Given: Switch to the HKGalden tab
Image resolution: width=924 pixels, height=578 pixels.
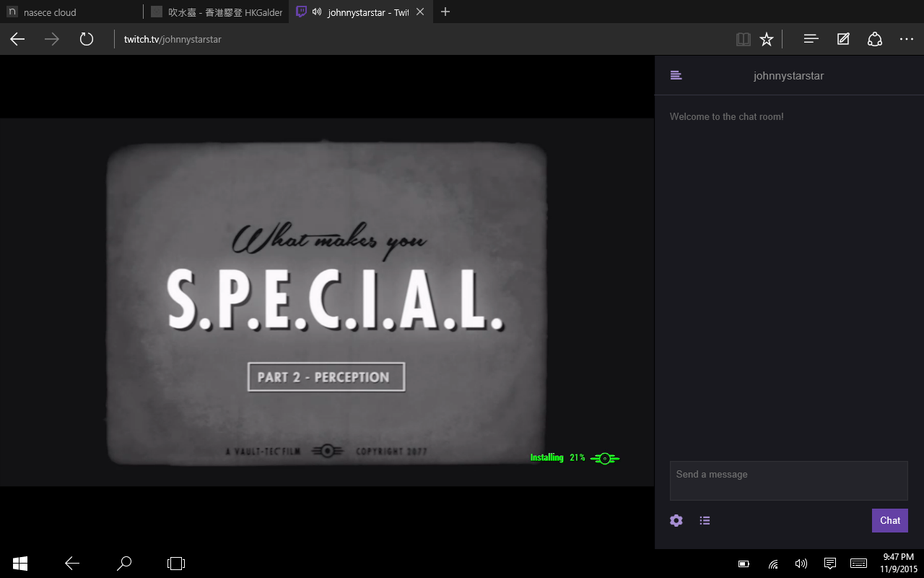Looking at the screenshot, I should coord(217,12).
